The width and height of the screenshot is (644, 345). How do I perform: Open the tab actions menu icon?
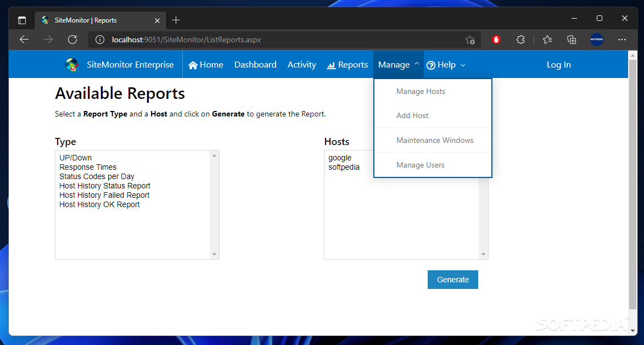coord(22,20)
